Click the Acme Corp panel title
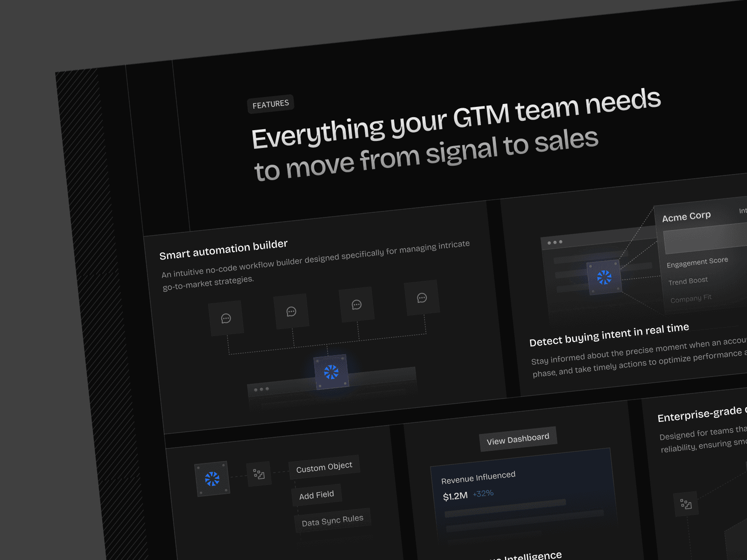The height and width of the screenshot is (560, 747). click(686, 217)
